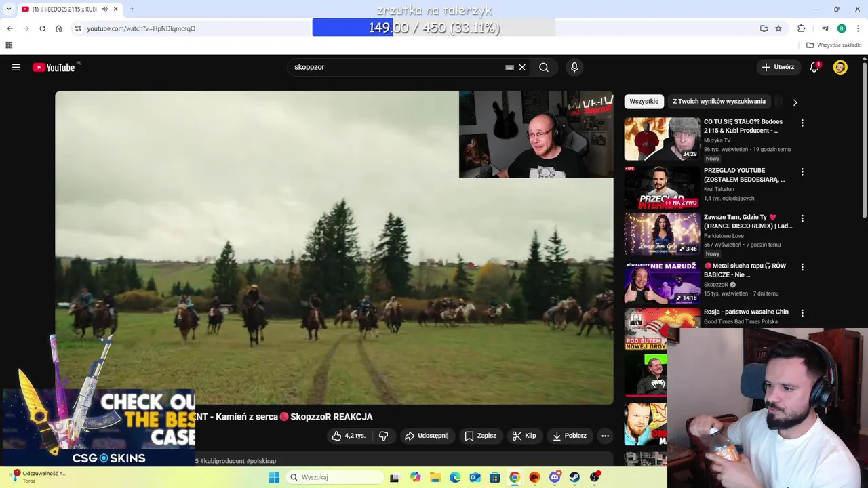This screenshot has height=488, width=868.
Task: Start voice search with the microphone icon
Action: pyautogui.click(x=574, y=67)
